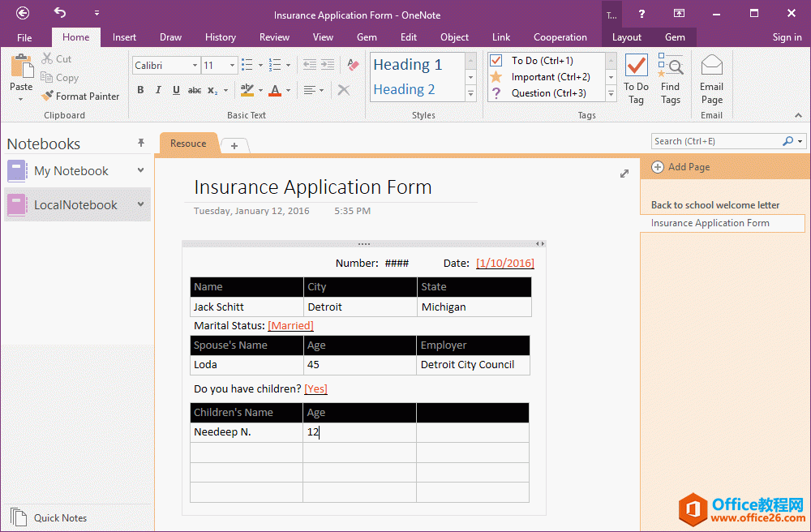Switch to the Insert ribbon tab
This screenshot has height=532, width=811.
[124, 37]
